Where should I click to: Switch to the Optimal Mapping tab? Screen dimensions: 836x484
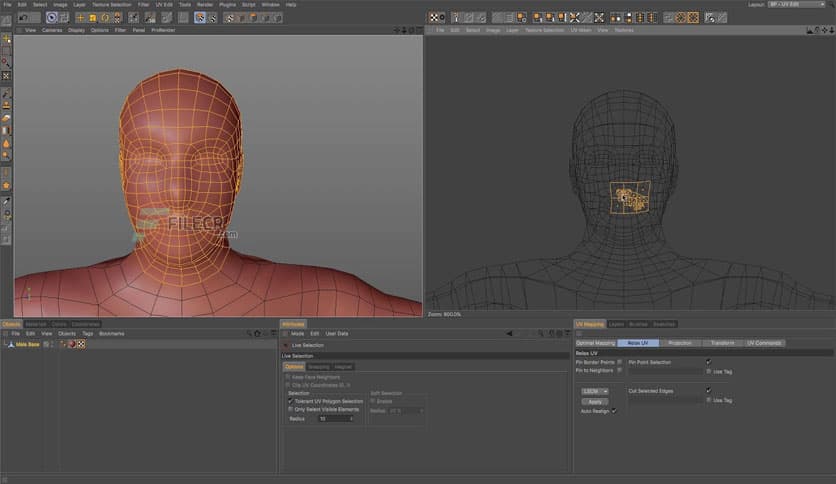click(x=596, y=343)
